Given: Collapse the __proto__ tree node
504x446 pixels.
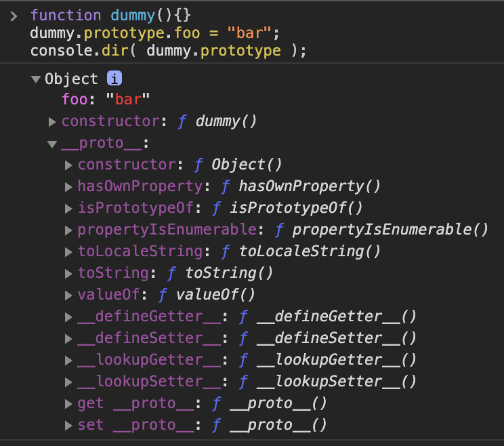Looking at the screenshot, I should click(52, 144).
